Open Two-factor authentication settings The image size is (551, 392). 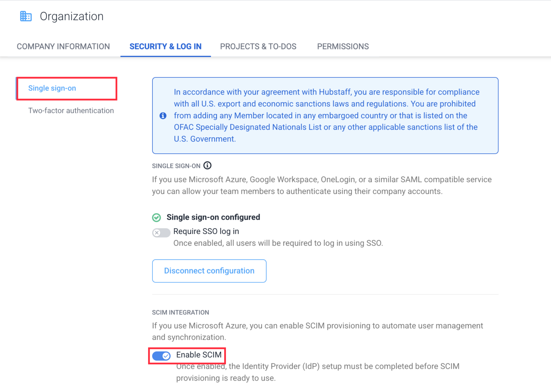(71, 110)
